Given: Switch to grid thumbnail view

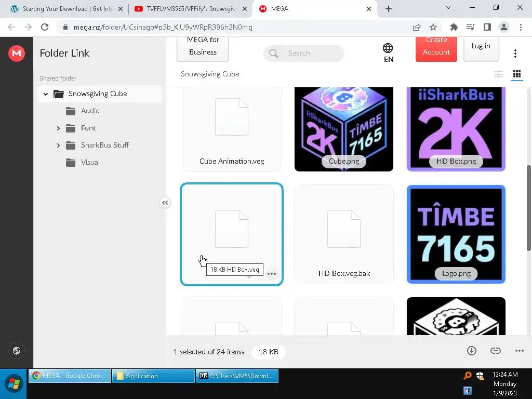Looking at the screenshot, I should [517, 74].
